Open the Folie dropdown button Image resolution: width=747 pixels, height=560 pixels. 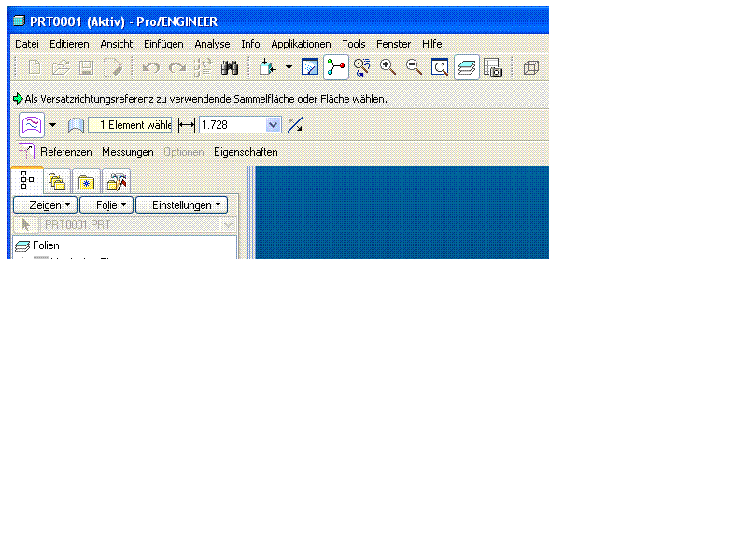click(106, 205)
